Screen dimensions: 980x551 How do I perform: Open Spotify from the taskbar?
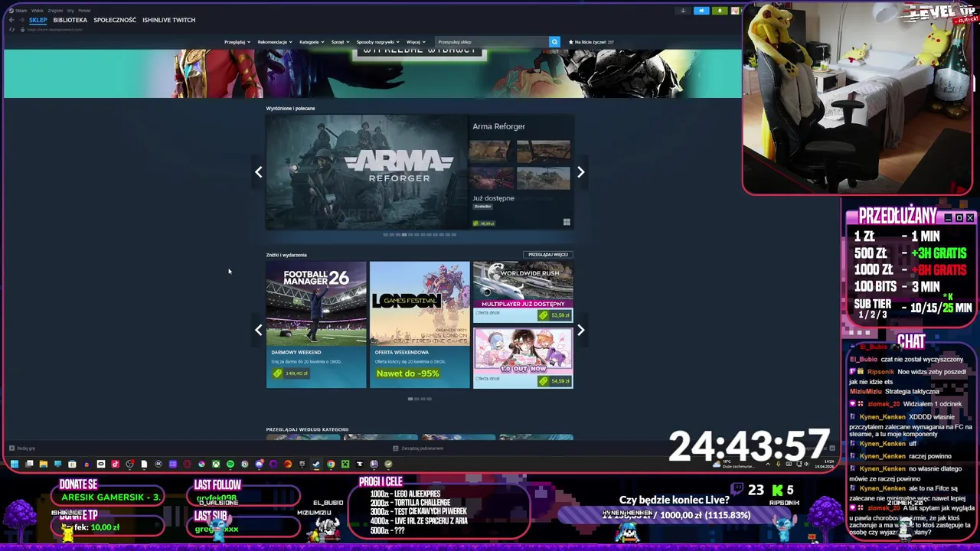[x=230, y=464]
